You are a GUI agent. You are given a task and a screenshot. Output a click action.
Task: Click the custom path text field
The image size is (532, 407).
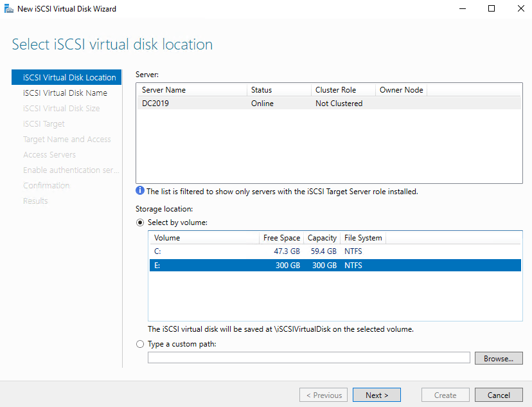click(308, 358)
